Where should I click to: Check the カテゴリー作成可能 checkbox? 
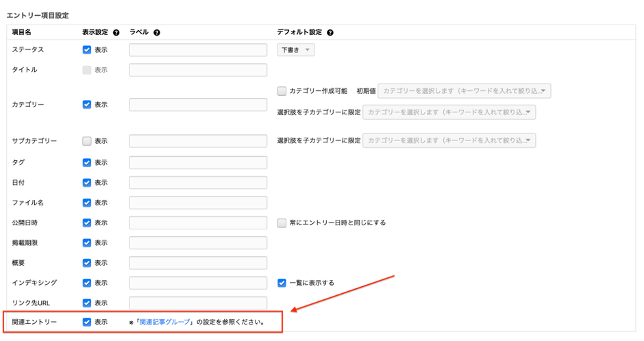pyautogui.click(x=282, y=91)
